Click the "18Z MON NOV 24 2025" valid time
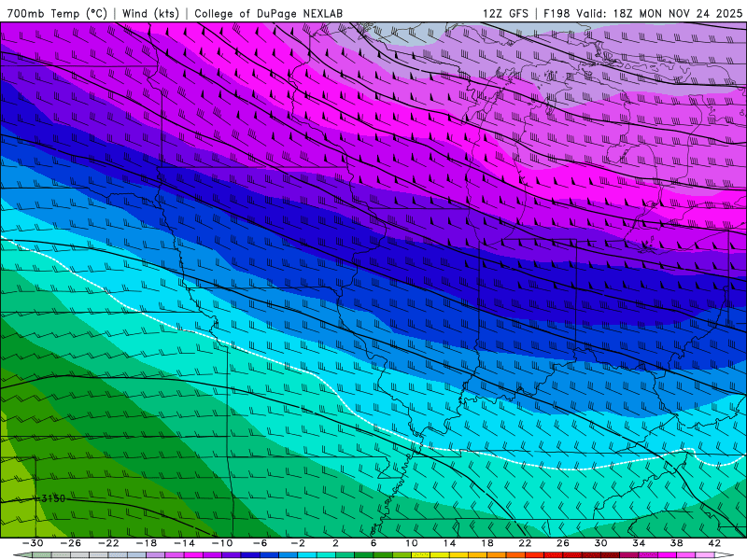 pyautogui.click(x=678, y=13)
